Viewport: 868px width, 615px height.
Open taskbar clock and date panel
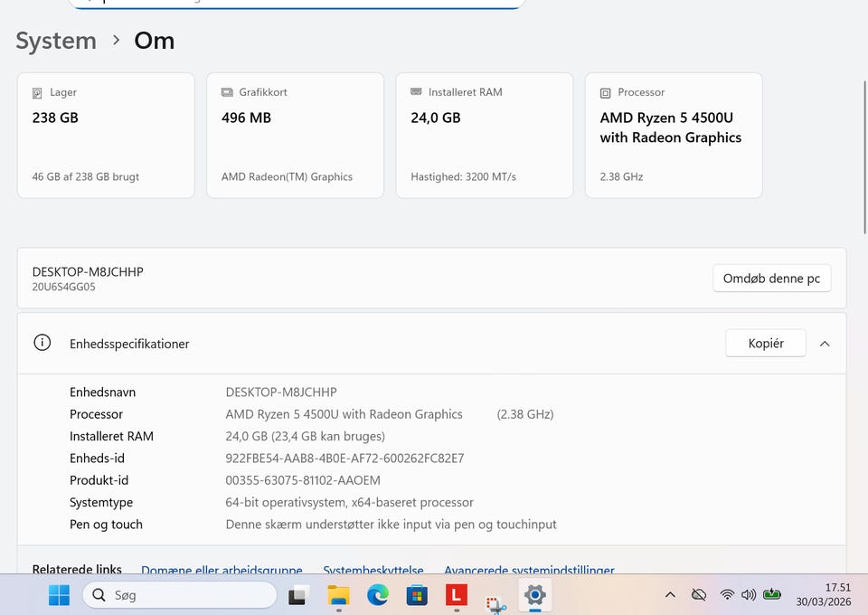click(x=824, y=595)
